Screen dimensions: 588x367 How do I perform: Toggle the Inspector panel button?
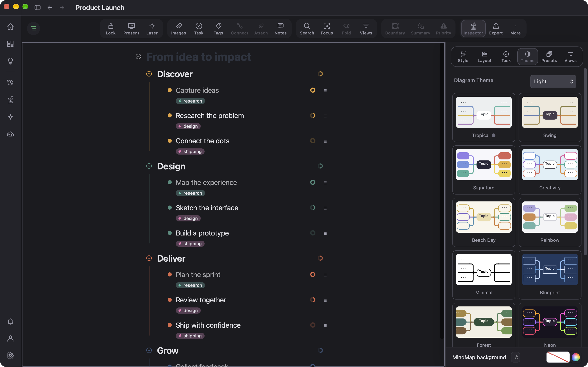(473, 29)
